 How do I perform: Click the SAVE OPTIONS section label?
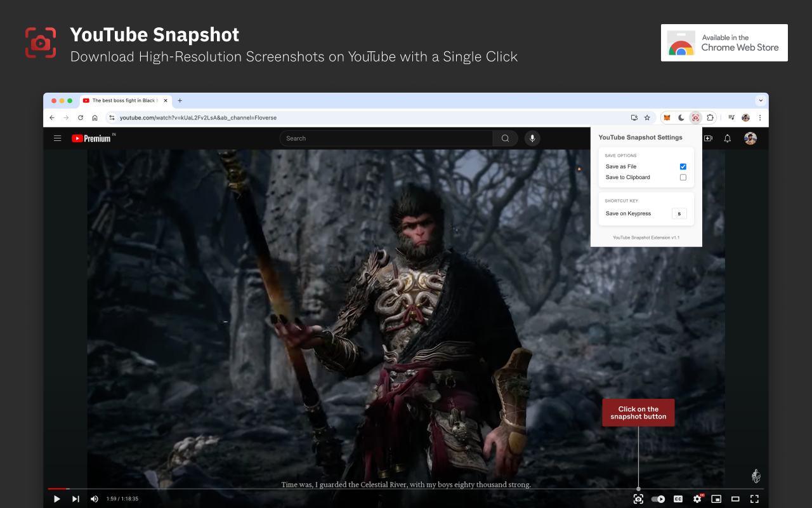620,156
